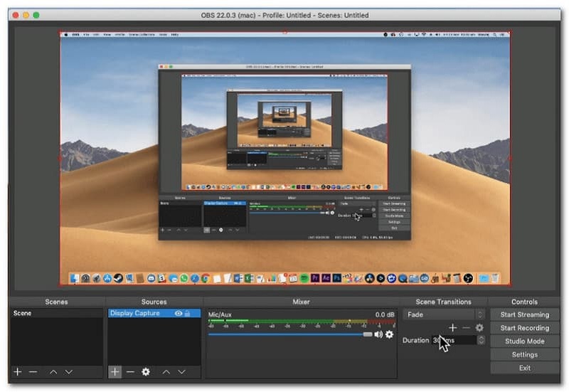Remove the selected source with Sources minus
569x392 pixels.
coord(130,371)
